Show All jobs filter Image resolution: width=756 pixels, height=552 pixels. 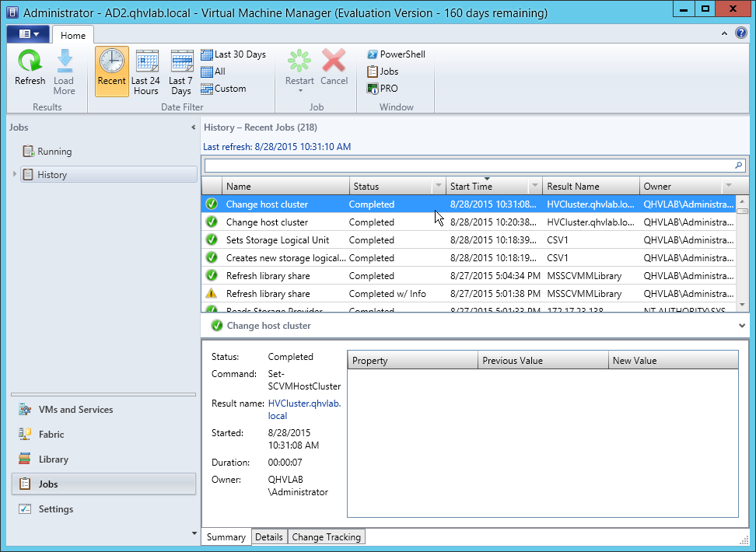(213, 72)
